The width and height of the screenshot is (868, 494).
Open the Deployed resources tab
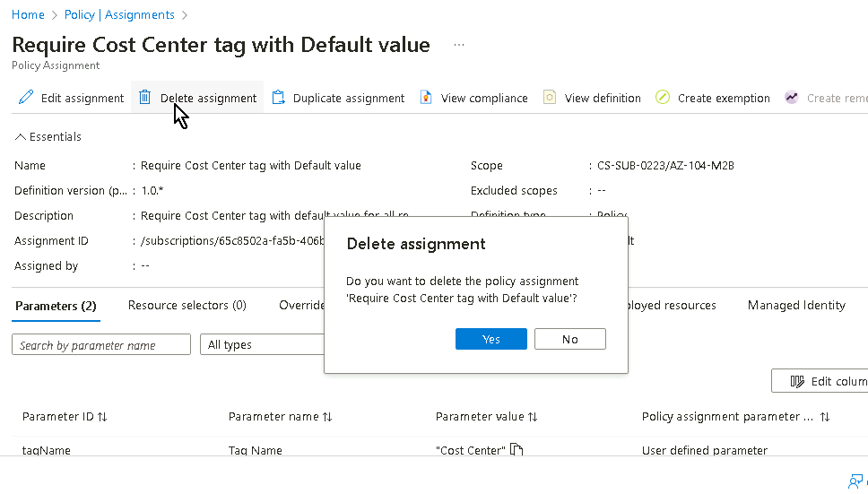coord(672,306)
